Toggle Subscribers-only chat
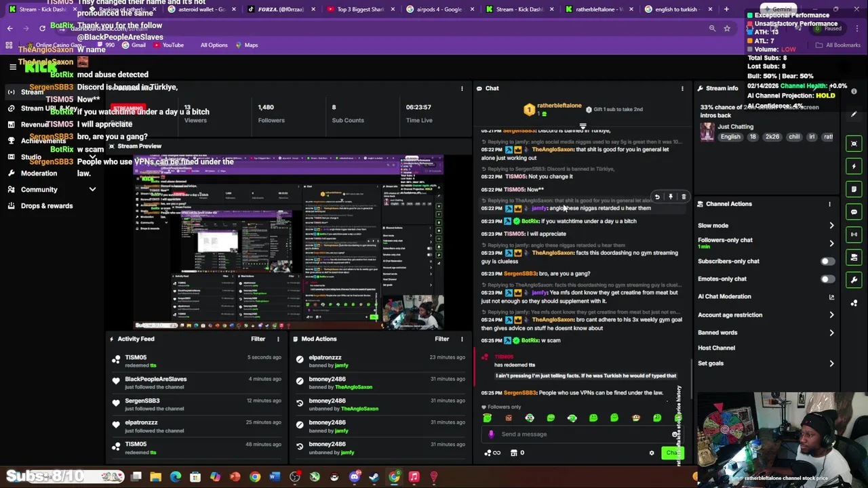Viewport: 868px width, 488px height. pyautogui.click(x=827, y=261)
